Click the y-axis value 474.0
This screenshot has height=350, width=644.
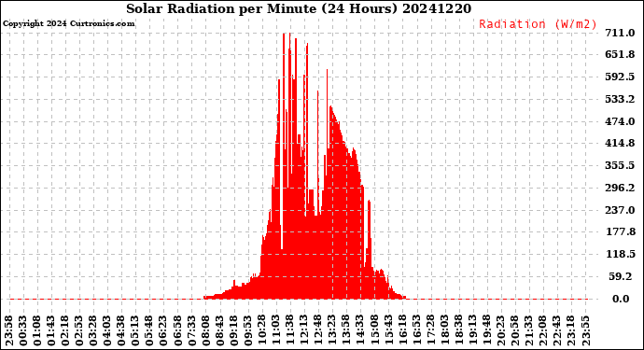620,121
